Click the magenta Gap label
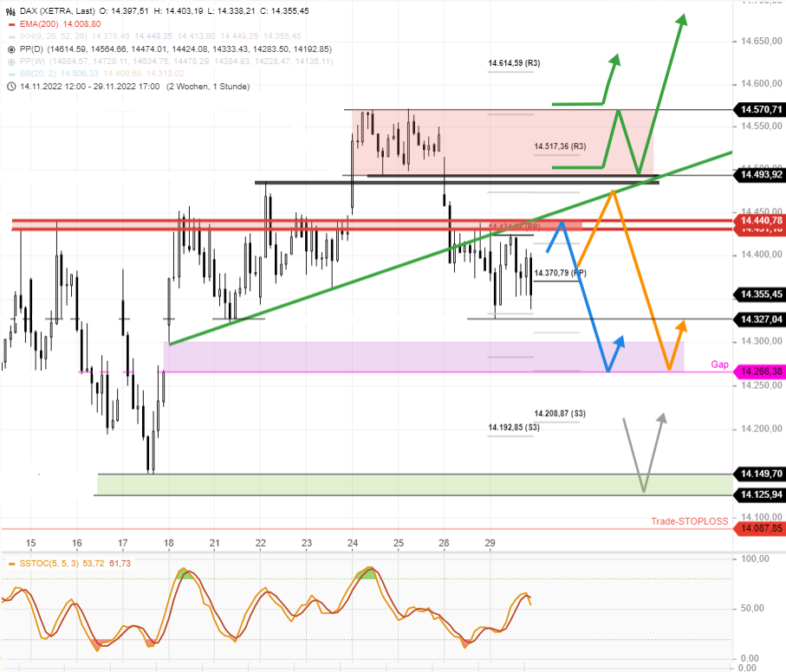The height and width of the screenshot is (672, 786). [719, 365]
